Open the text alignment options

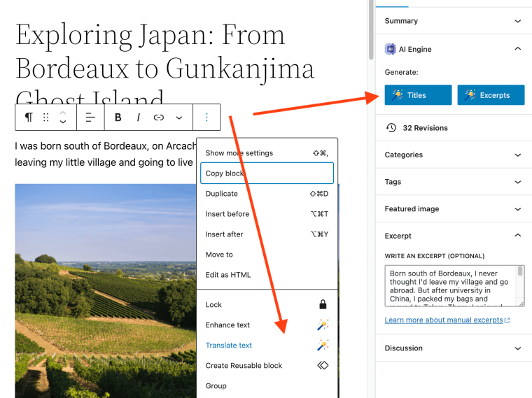click(90, 118)
